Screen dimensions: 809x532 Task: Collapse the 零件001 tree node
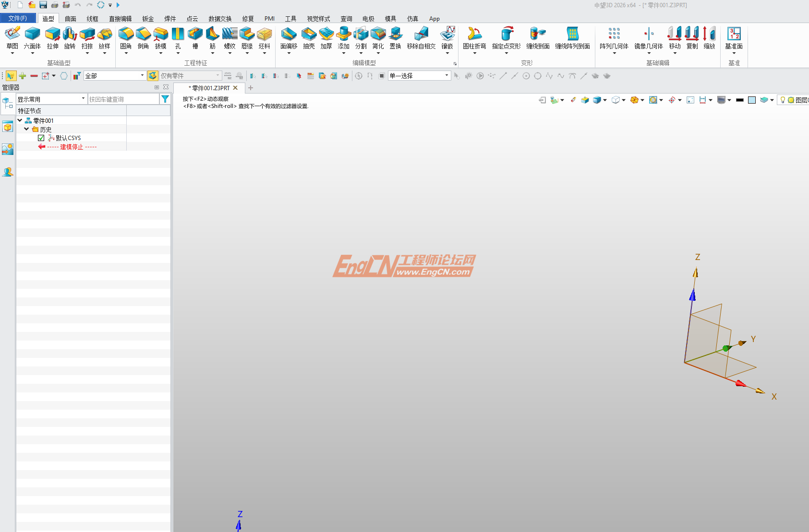(20, 120)
